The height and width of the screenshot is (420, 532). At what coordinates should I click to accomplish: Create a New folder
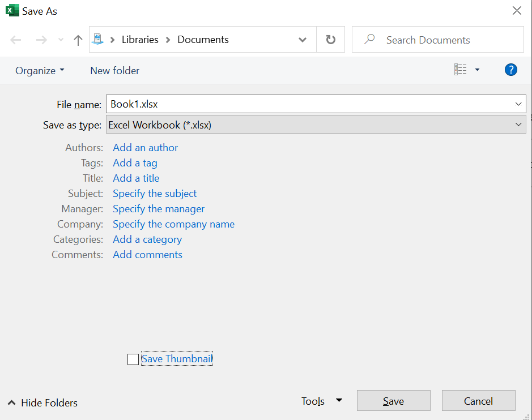coord(114,70)
